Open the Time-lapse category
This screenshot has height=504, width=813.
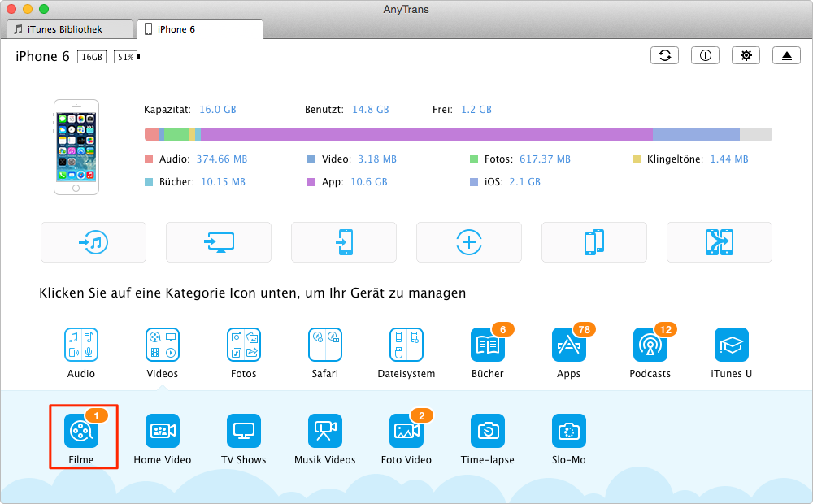tap(487, 431)
